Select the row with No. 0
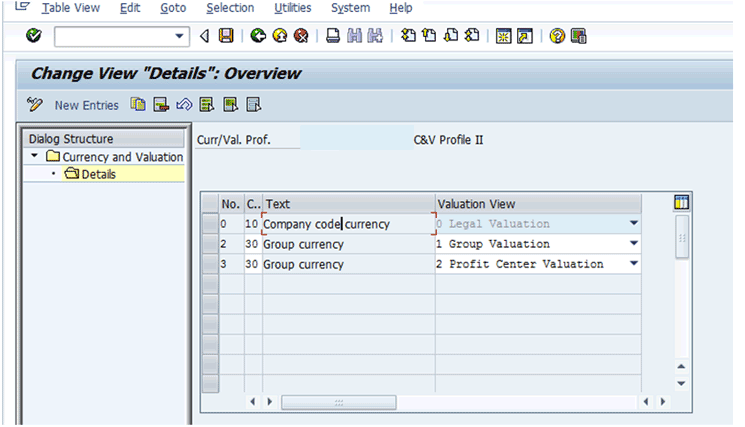 click(x=209, y=224)
